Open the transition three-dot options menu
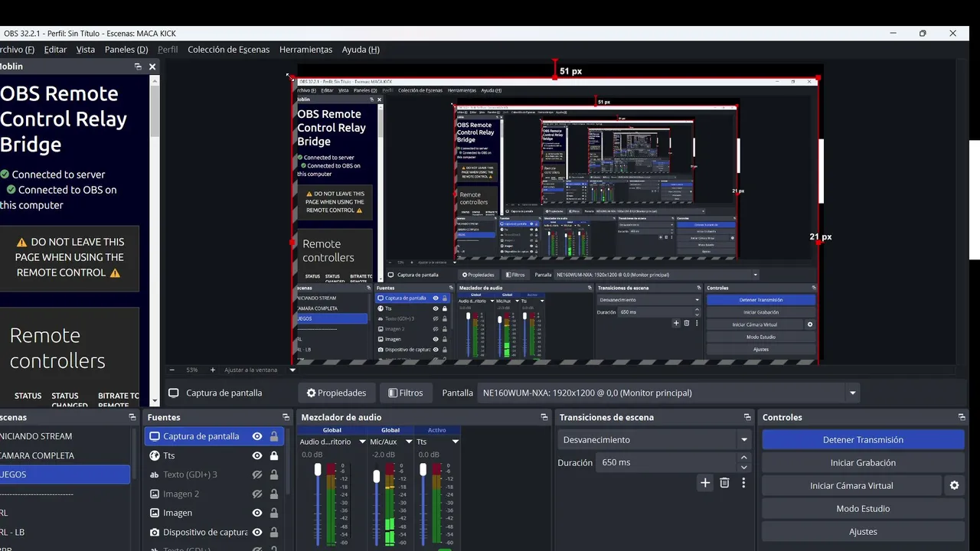 click(743, 483)
